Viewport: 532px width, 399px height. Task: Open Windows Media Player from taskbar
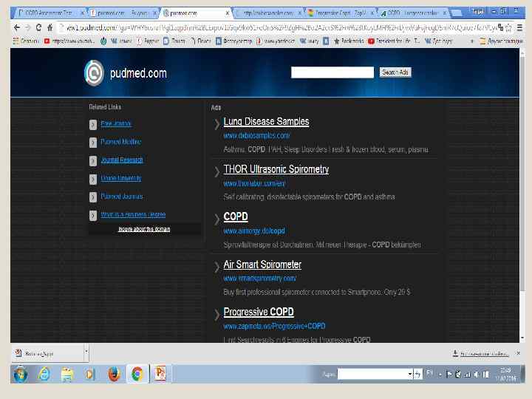tap(90, 374)
